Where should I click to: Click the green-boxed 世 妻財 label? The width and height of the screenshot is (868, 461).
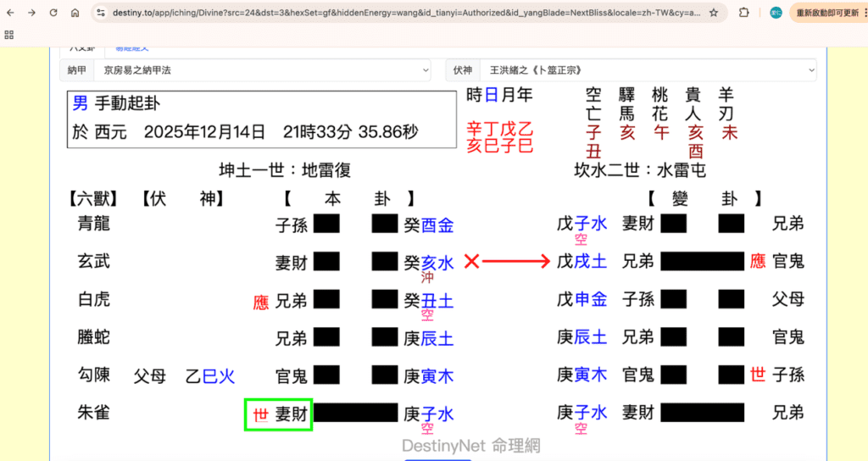pyautogui.click(x=279, y=414)
